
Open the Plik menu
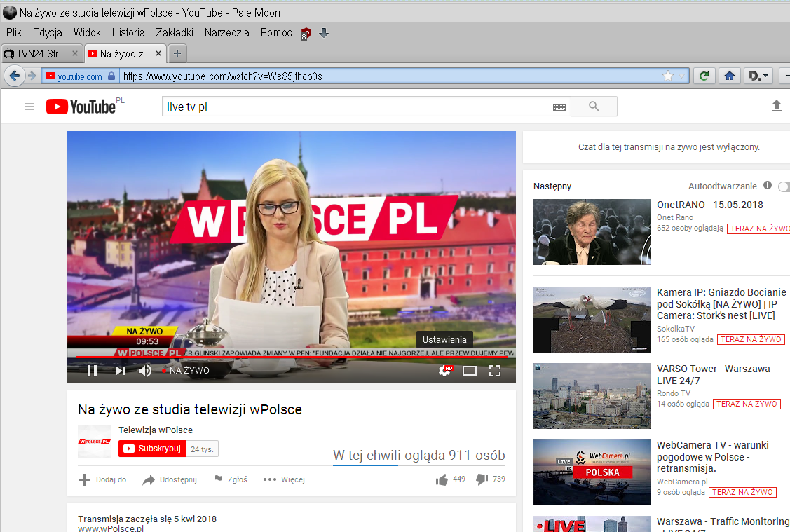(x=13, y=33)
